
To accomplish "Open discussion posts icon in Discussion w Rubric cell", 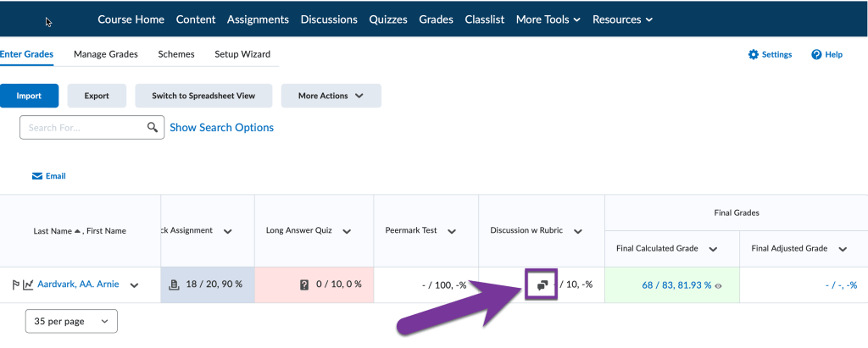I will coord(542,285).
